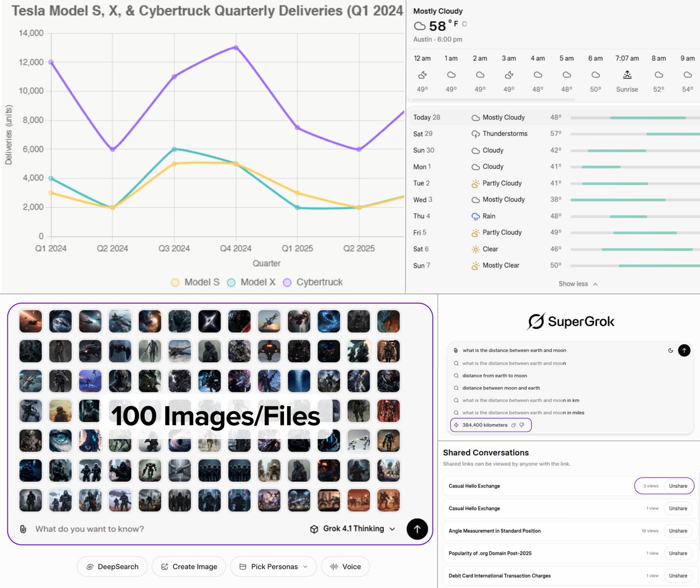The width and height of the screenshot is (700, 588).
Task: Activate DeepSearch mode
Action: [x=112, y=566]
